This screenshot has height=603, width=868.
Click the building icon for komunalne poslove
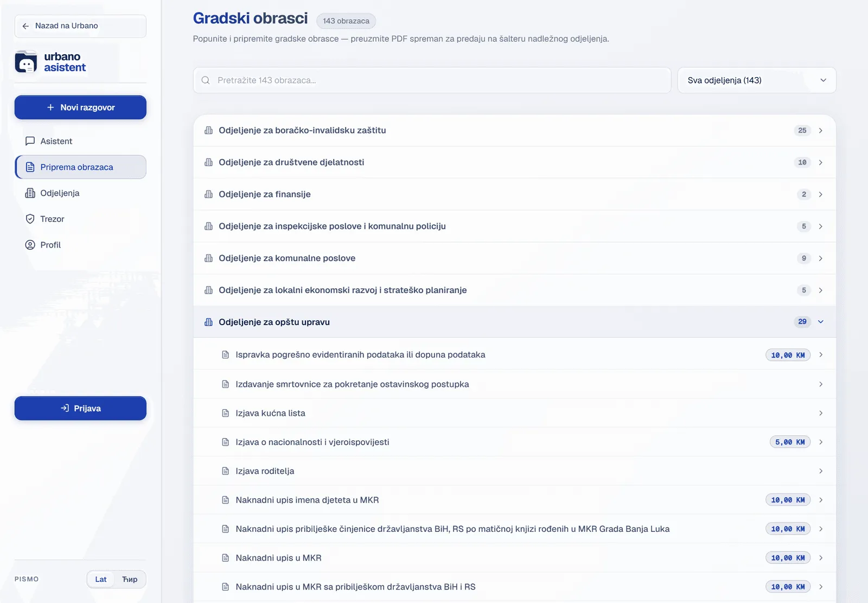[x=208, y=258]
